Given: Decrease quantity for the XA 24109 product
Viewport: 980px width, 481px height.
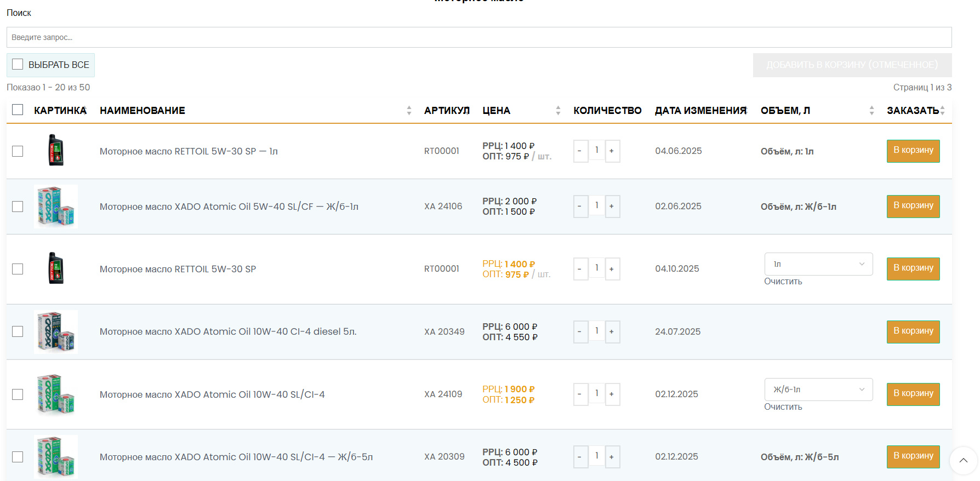Looking at the screenshot, I should click(x=580, y=394).
